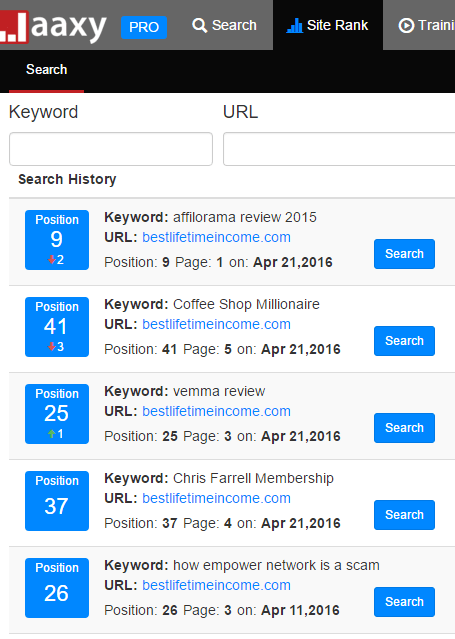The width and height of the screenshot is (455, 639).
Task: Click the Position 37 badge
Action: tap(57, 501)
